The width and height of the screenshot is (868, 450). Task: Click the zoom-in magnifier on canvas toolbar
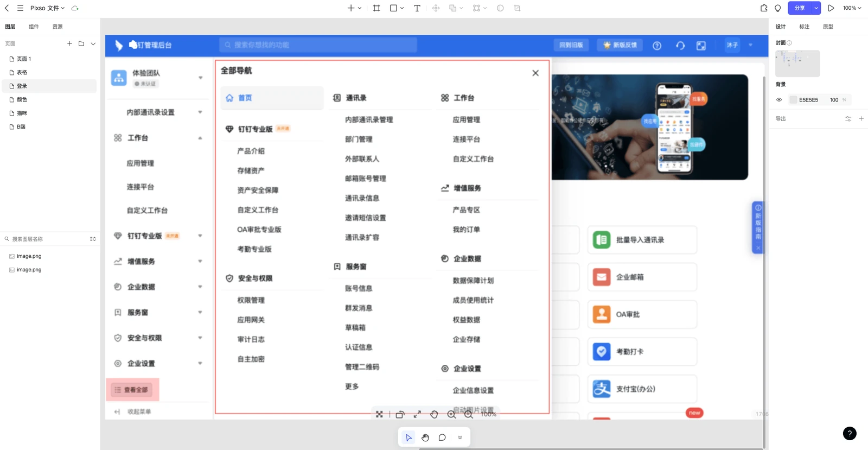coord(451,414)
